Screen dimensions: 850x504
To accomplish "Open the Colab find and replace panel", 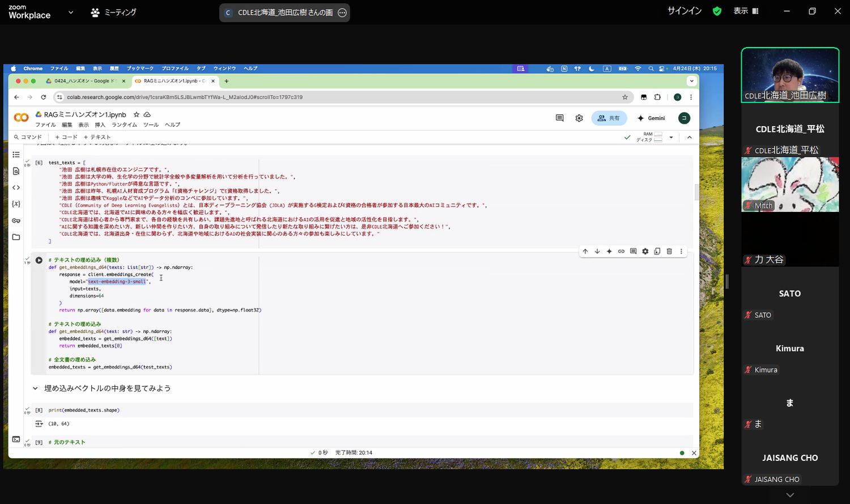I will coord(16,171).
